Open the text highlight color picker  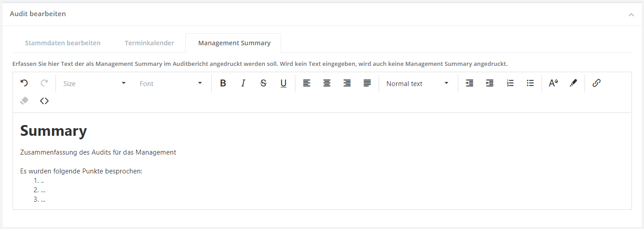[573, 83]
